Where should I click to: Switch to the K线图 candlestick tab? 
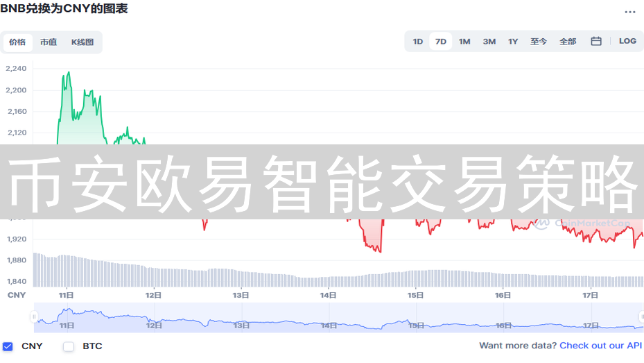coord(82,42)
